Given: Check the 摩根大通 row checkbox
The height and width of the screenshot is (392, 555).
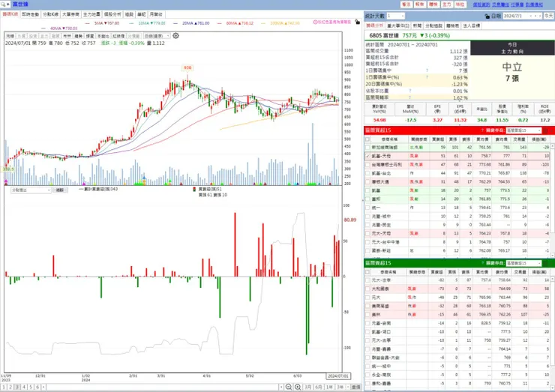Looking at the screenshot, I should [x=367, y=182].
